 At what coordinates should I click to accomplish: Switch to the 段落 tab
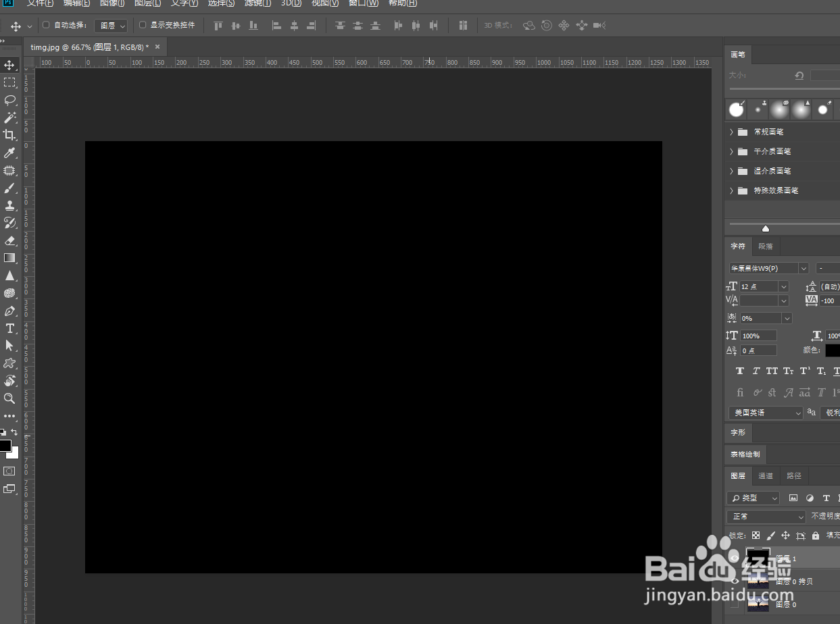[x=766, y=246]
